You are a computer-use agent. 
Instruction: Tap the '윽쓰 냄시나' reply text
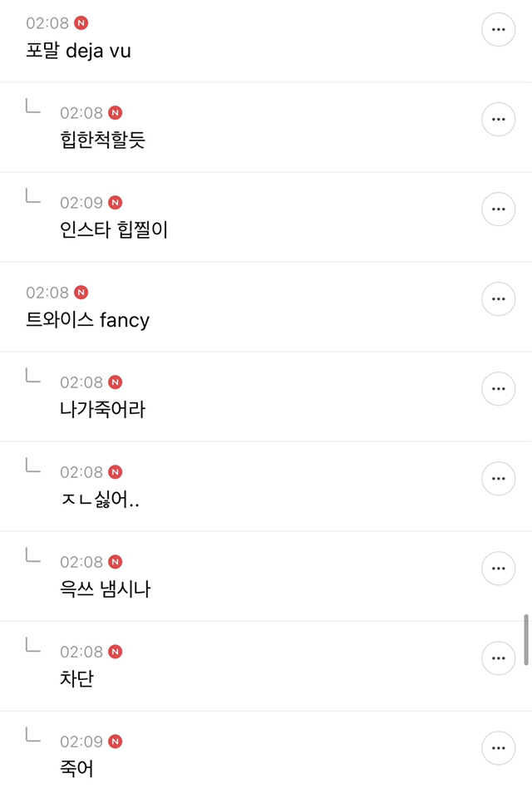point(105,589)
